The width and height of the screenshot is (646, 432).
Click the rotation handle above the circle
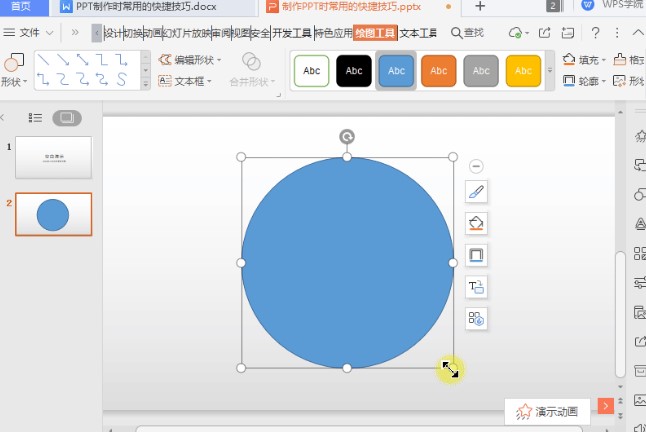click(347, 137)
